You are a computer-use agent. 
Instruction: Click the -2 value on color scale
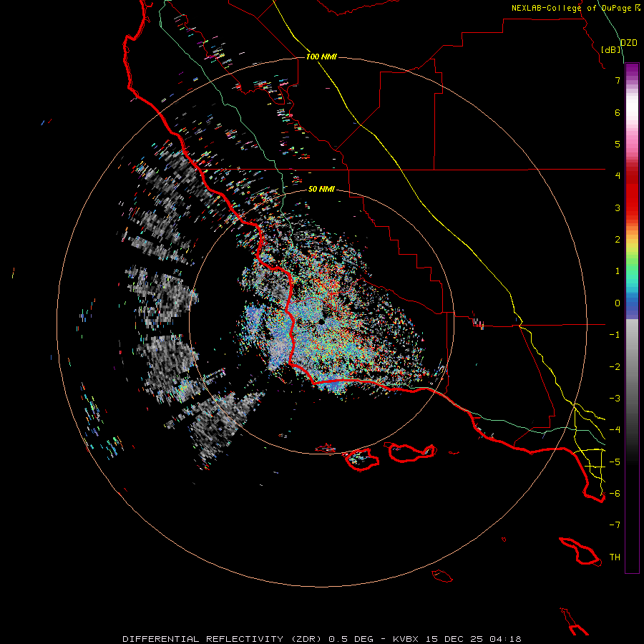[x=615, y=367]
